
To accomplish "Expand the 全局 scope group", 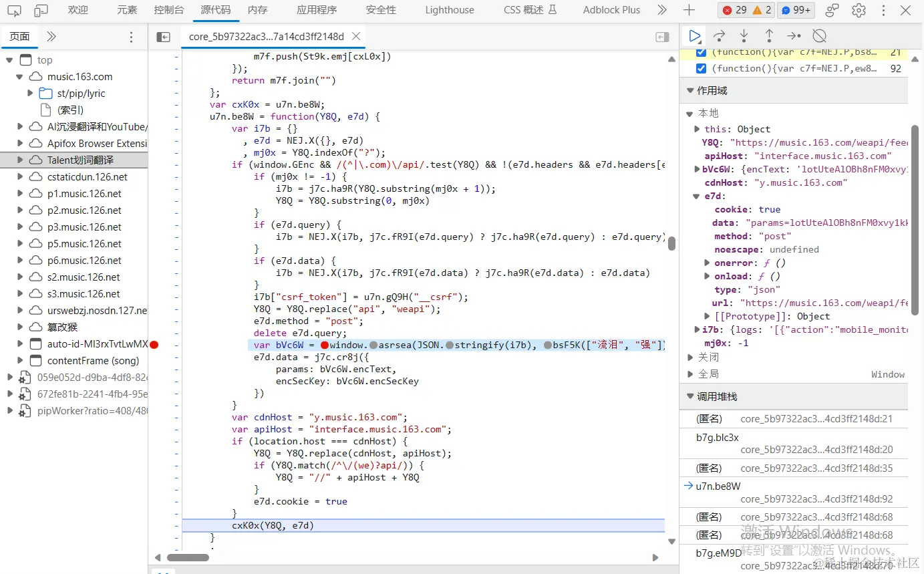I will 690,374.
